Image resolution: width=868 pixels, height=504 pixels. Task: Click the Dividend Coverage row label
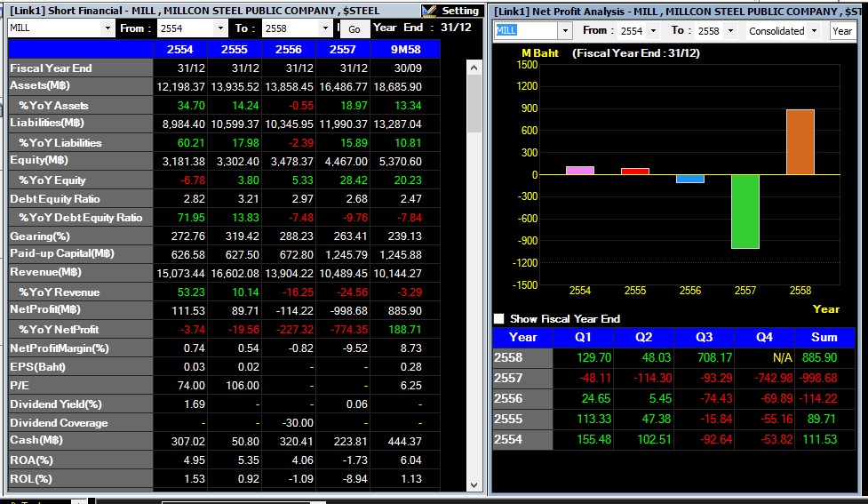81,422
